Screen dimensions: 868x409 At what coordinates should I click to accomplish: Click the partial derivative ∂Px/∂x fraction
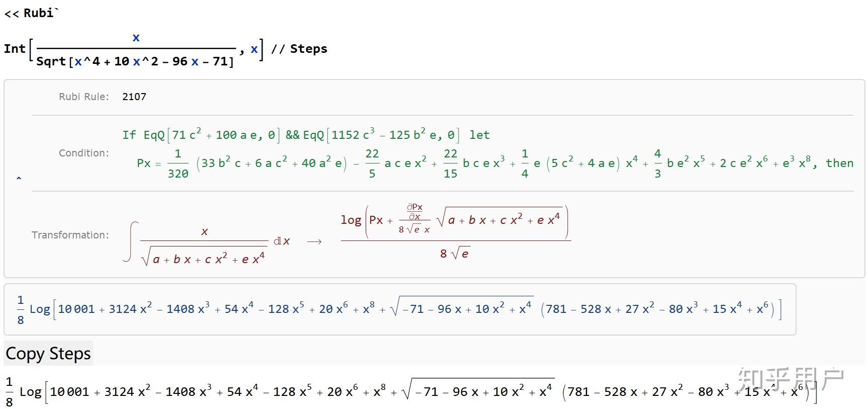coord(414,212)
